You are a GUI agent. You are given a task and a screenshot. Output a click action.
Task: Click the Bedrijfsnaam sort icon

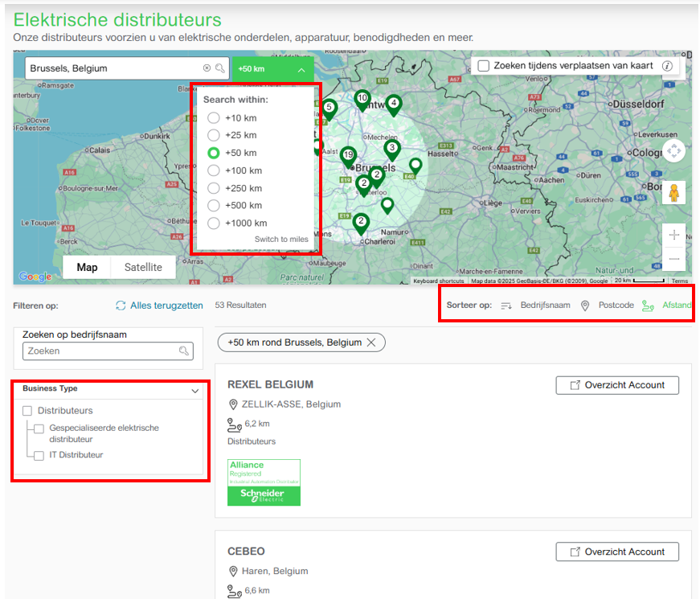tap(506, 306)
